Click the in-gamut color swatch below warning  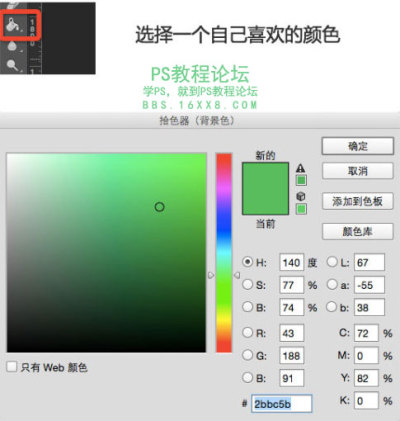point(301,180)
